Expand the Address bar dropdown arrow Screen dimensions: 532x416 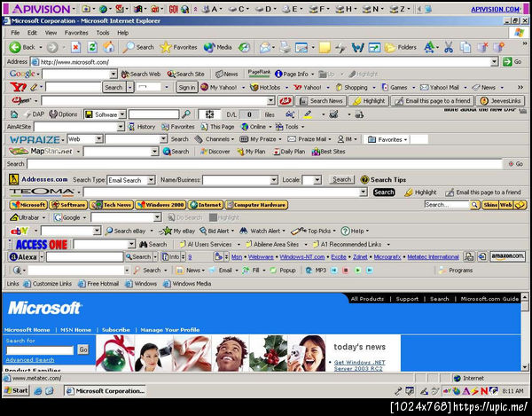coord(495,62)
